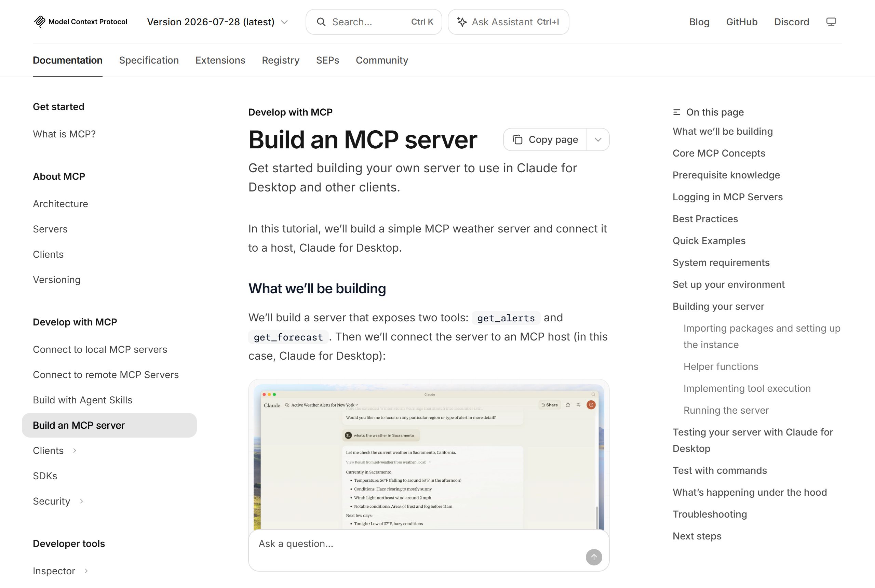Click the Search field
Viewport: 875px width, 588px height.
pos(374,22)
